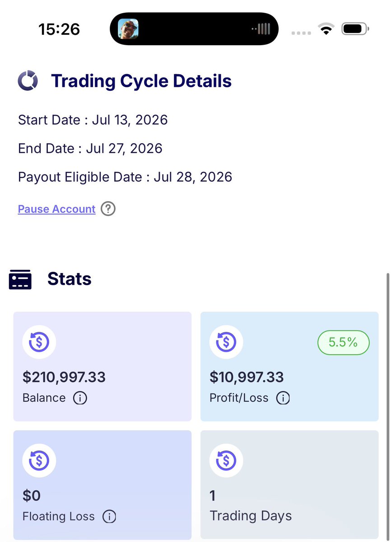This screenshot has width=392, height=542.
Task: Click the Stats card icon
Action: 20,279
